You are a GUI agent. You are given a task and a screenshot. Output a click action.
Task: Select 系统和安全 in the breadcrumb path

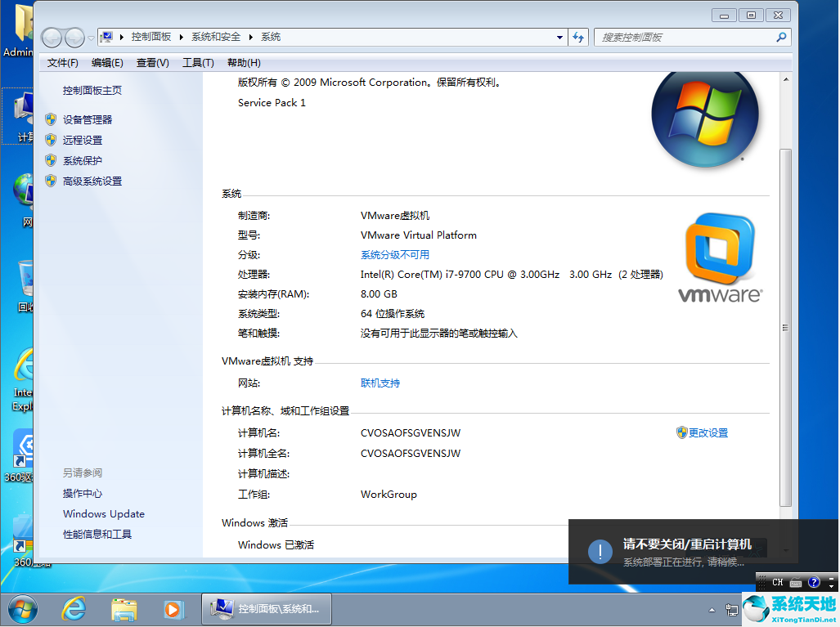[216, 37]
